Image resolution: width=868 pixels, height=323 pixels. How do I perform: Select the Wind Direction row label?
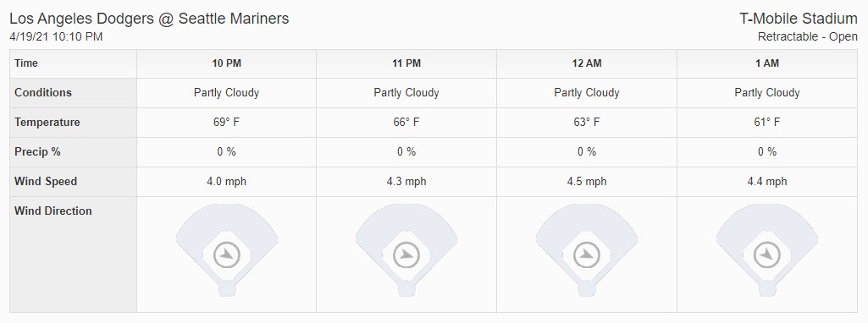point(53,211)
